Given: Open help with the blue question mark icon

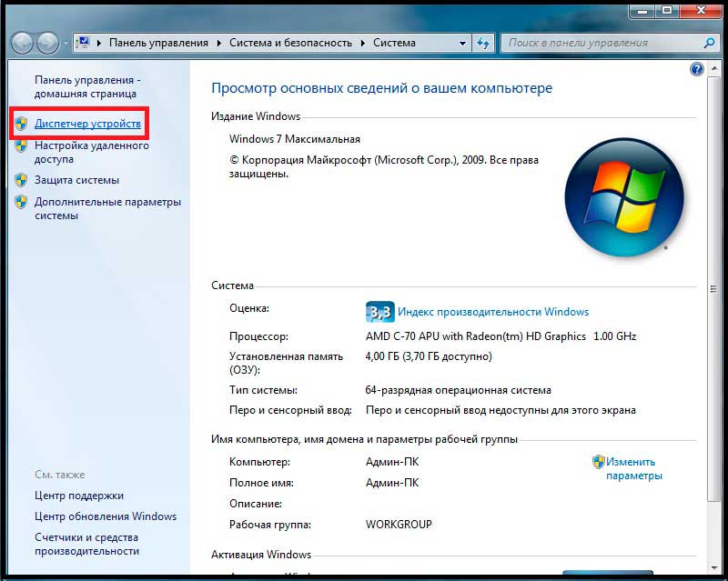Looking at the screenshot, I should 697,69.
